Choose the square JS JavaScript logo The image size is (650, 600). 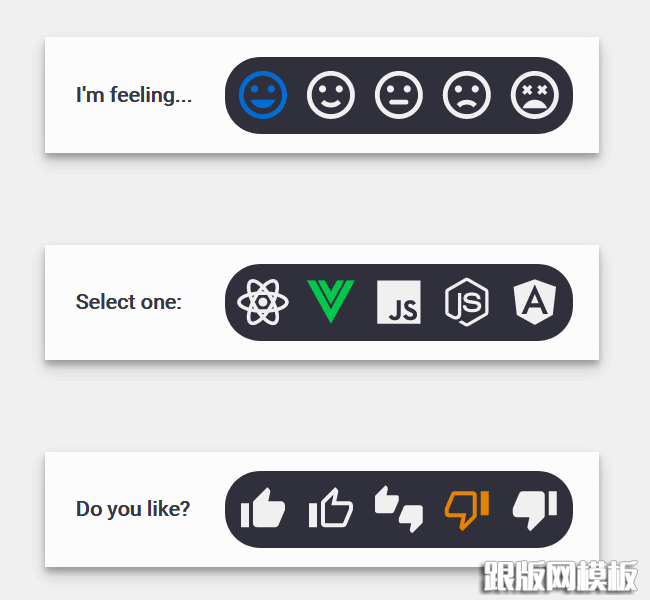399,302
